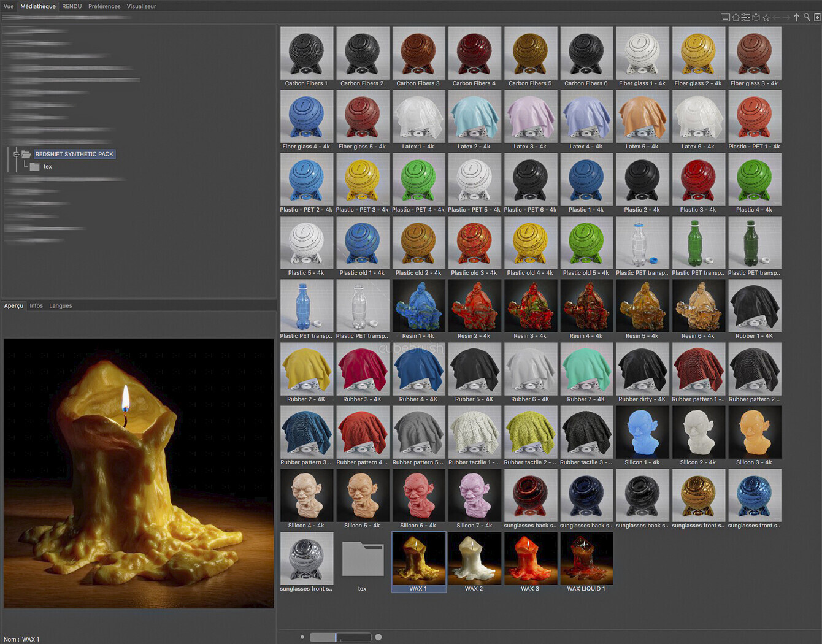Select the Silicon 7 - 4k material
Image resolution: width=822 pixels, height=644 pixels.
tap(474, 499)
